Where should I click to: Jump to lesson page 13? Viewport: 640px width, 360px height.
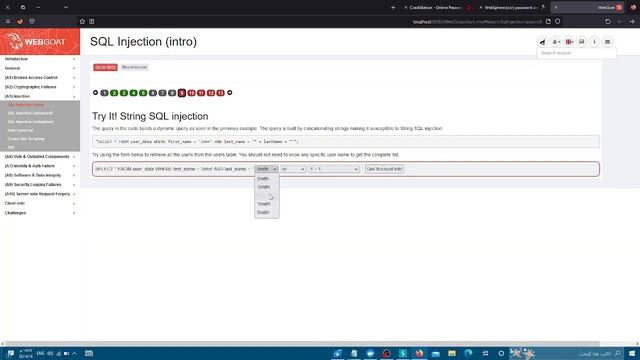pos(220,93)
